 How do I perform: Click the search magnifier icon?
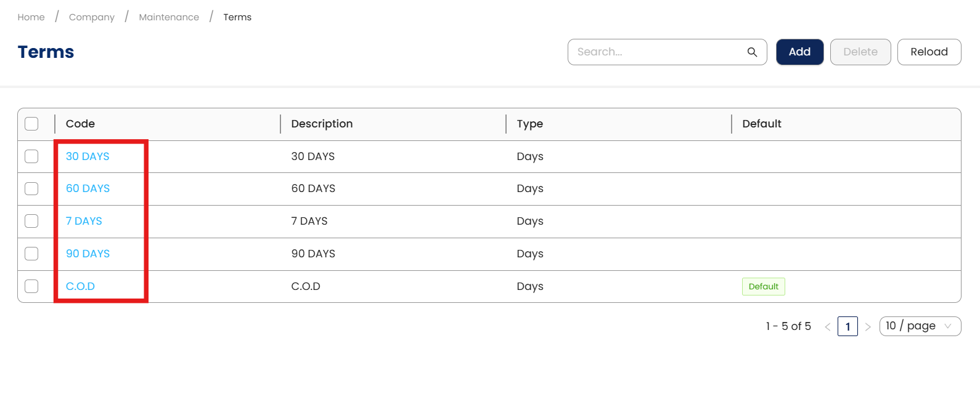coord(752,52)
